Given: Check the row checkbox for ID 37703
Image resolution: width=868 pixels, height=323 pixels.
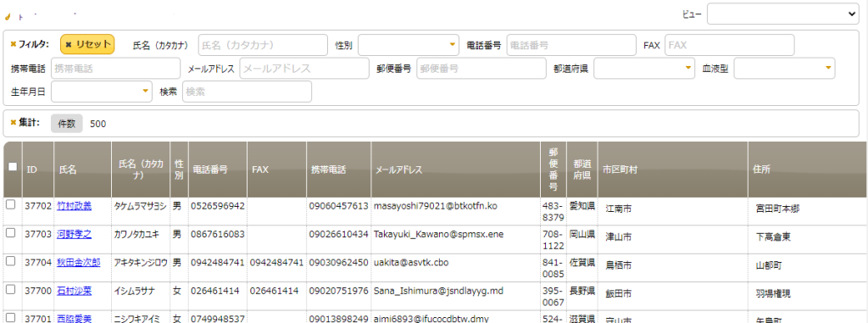Looking at the screenshot, I should [10, 233].
